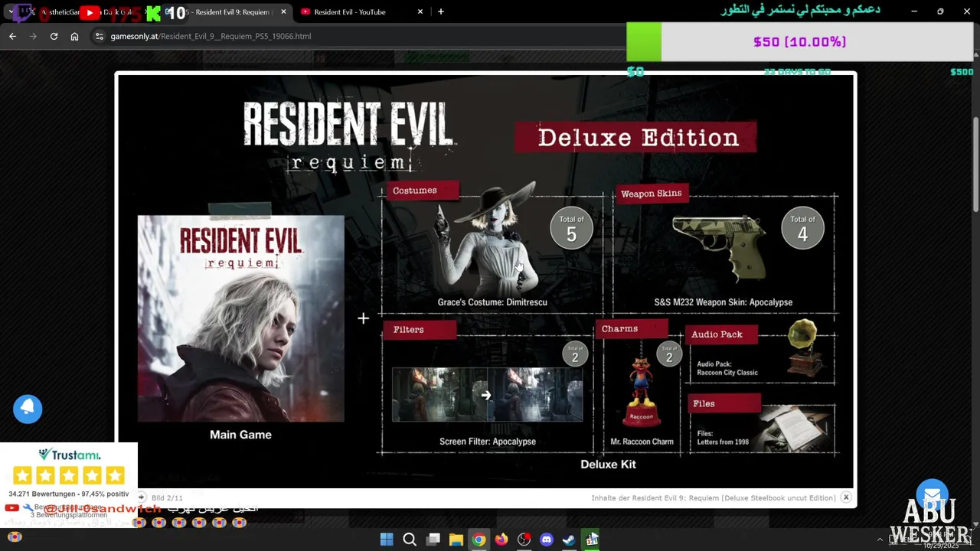Screen dimensions: 980x551
Task: Click the "Bild 2/11" counter text
Action: coord(167,498)
